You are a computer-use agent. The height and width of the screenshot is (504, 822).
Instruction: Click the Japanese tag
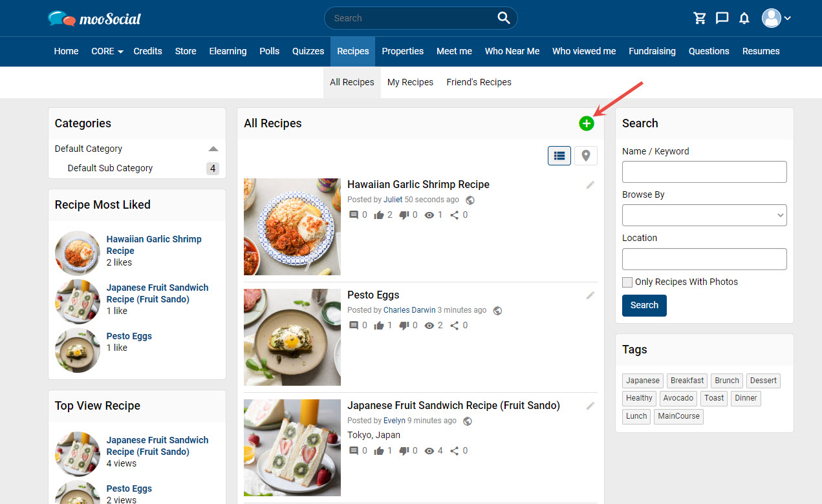[x=643, y=381]
